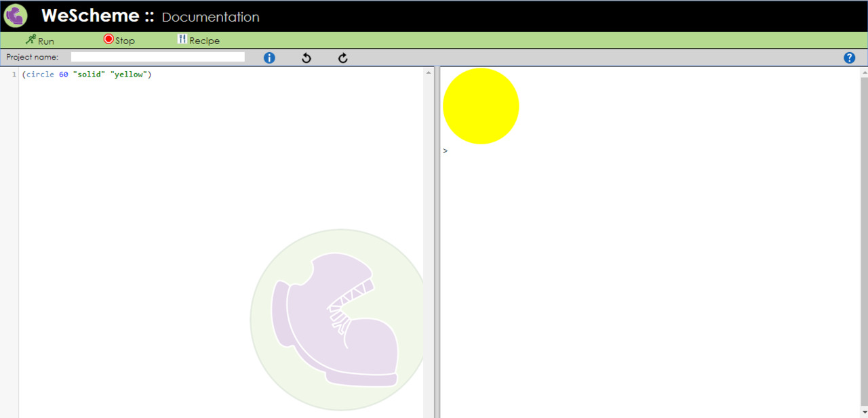Click the circle expression in the editor
The width and height of the screenshot is (868, 418).
tap(86, 75)
